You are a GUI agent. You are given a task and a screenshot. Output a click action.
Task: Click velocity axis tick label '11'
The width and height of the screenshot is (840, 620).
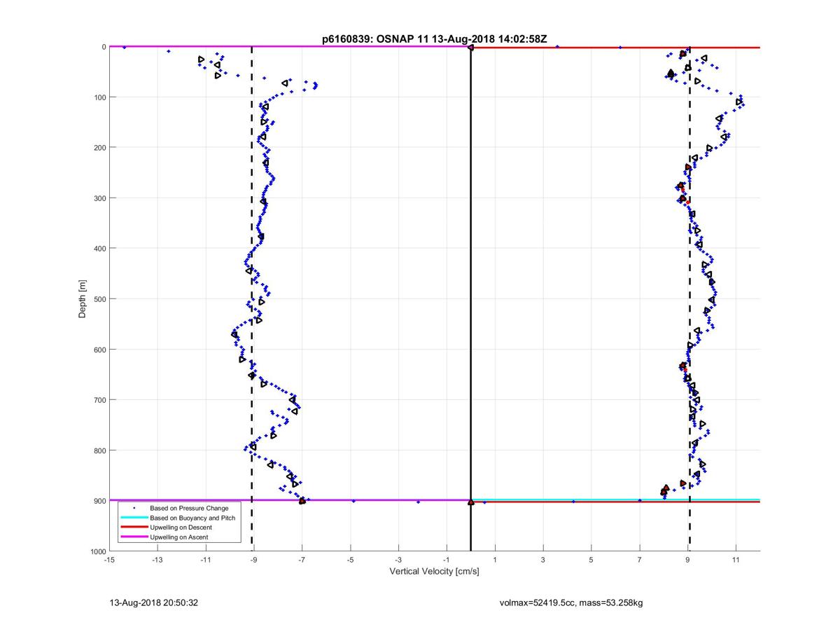pos(736,560)
